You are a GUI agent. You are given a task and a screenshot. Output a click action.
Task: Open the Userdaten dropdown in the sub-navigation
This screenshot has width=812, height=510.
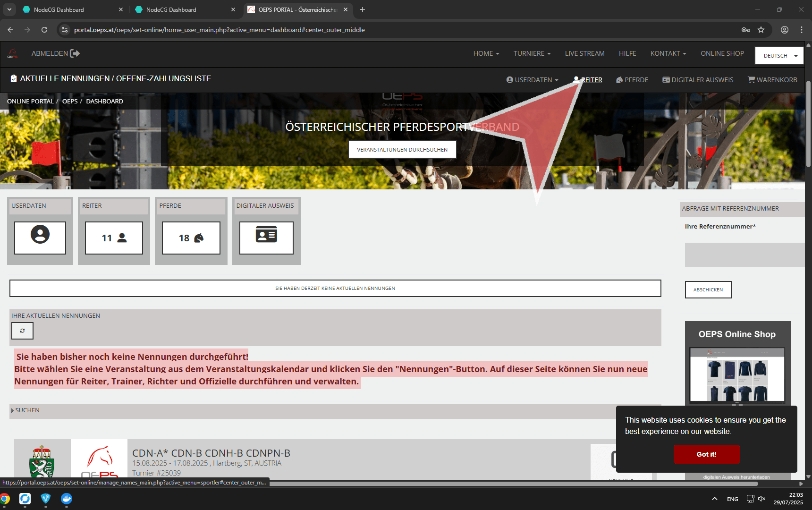tap(532, 80)
